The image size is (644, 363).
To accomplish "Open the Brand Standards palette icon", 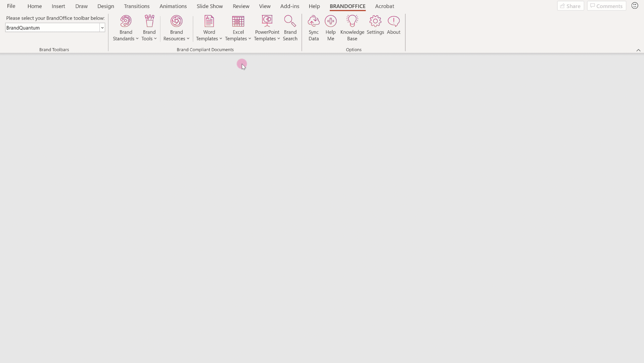I will point(126,21).
